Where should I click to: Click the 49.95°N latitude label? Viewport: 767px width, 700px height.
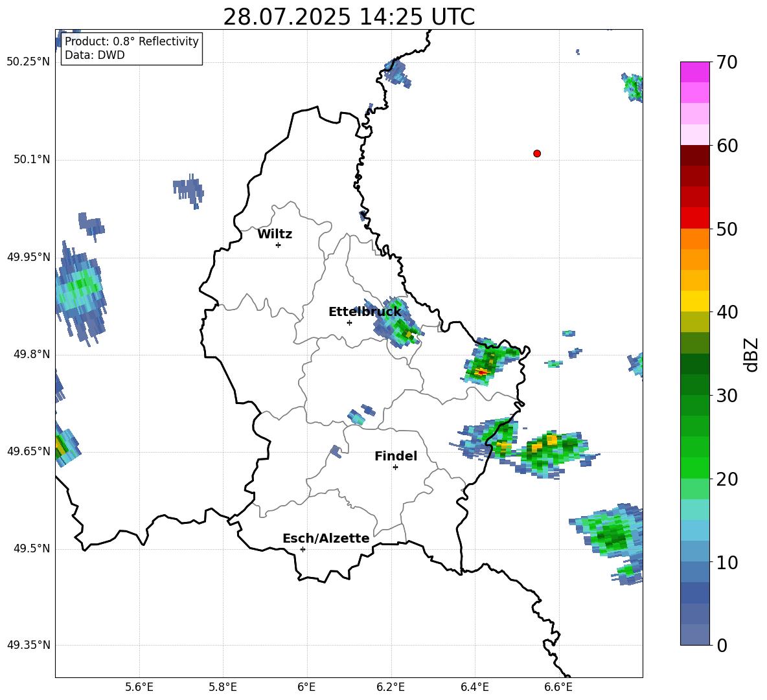pyautogui.click(x=29, y=256)
